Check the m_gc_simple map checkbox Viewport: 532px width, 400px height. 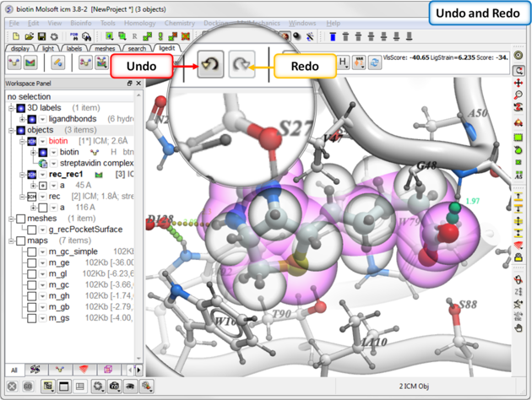[31, 251]
